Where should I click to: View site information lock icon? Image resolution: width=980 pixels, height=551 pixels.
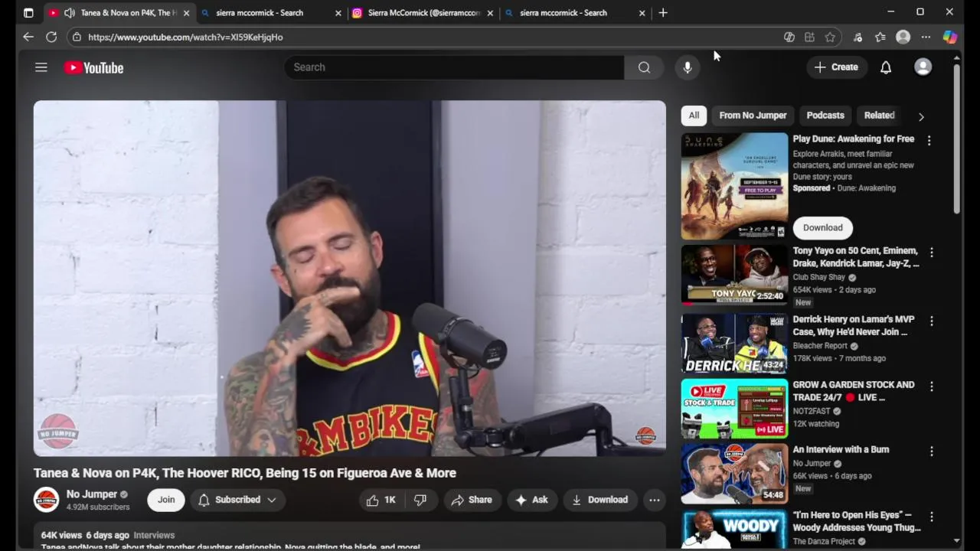(x=77, y=37)
